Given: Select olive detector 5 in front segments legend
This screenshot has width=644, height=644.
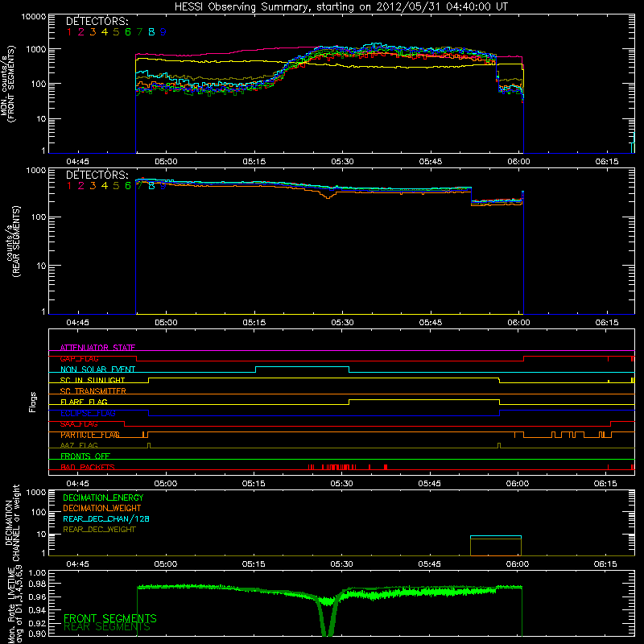Looking at the screenshot, I should coord(116,32).
